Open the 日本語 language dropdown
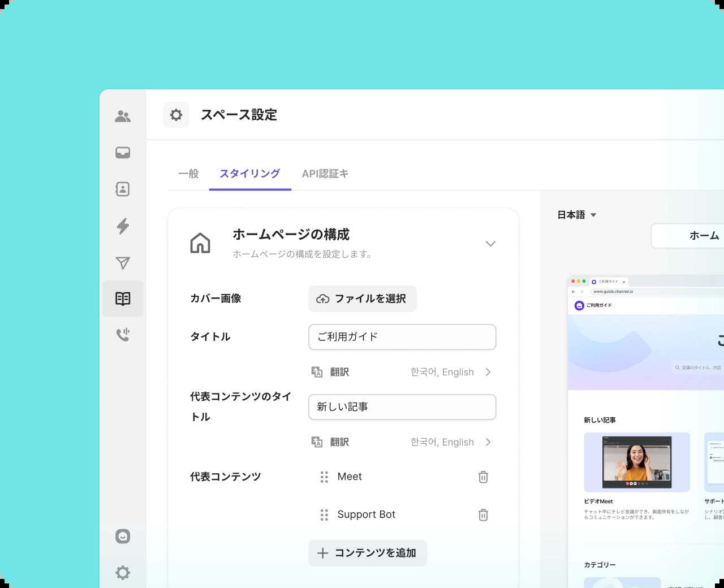This screenshot has height=588, width=724. click(x=577, y=215)
